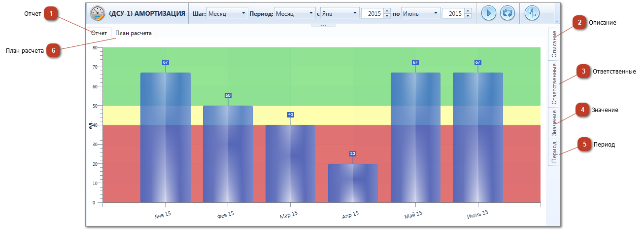Increase the end year with up arrow
This screenshot has height=231, width=644.
coord(467,11)
